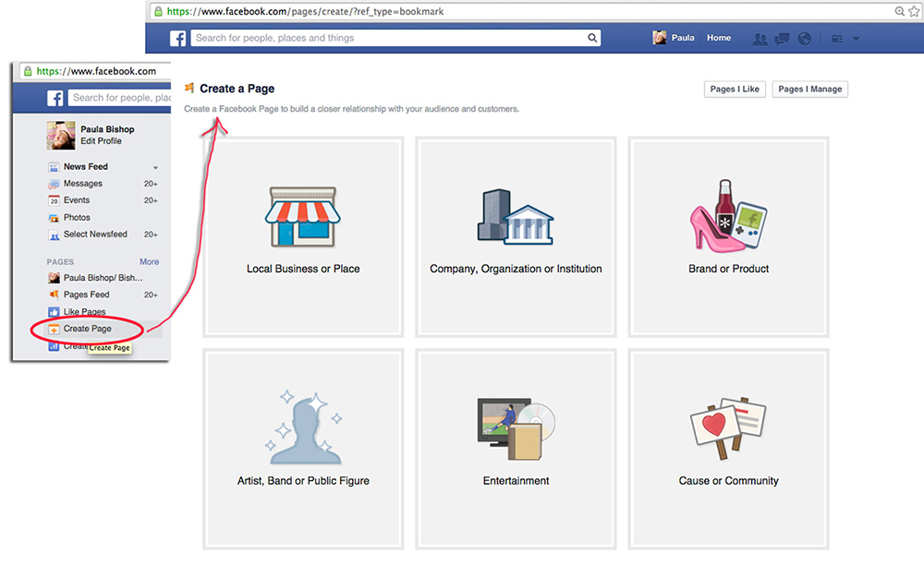Screen dimensions: 924x566
Task: Click the Messages icon in the sidebar
Action: [54, 184]
